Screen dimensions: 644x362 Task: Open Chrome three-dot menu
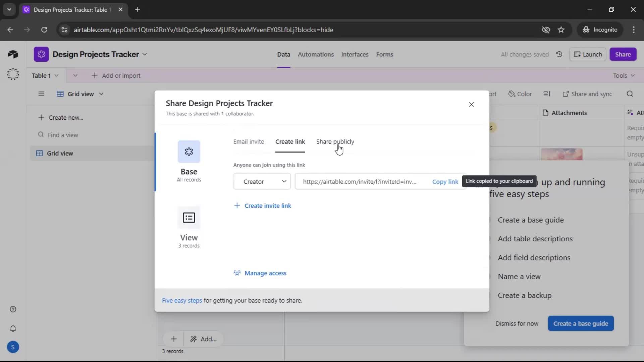634,30
